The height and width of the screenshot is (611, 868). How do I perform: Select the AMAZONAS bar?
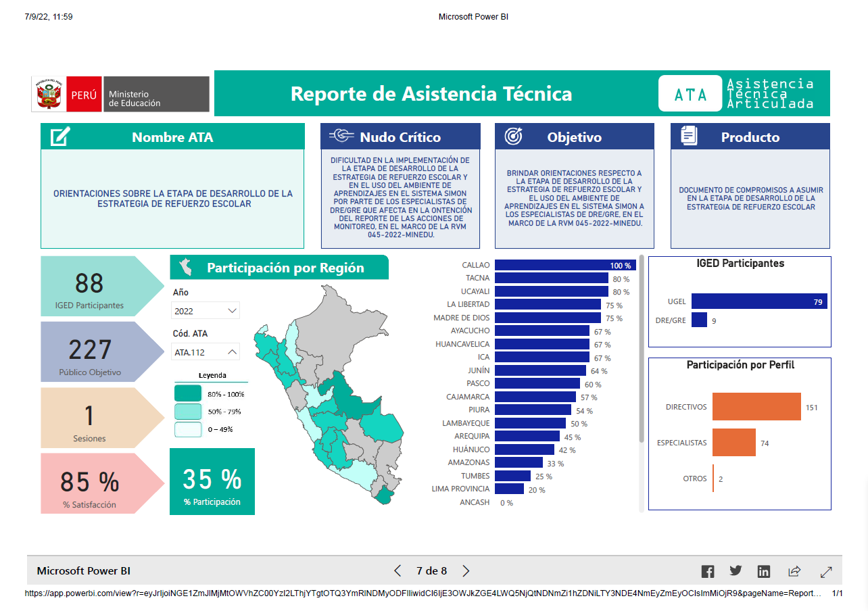(519, 462)
